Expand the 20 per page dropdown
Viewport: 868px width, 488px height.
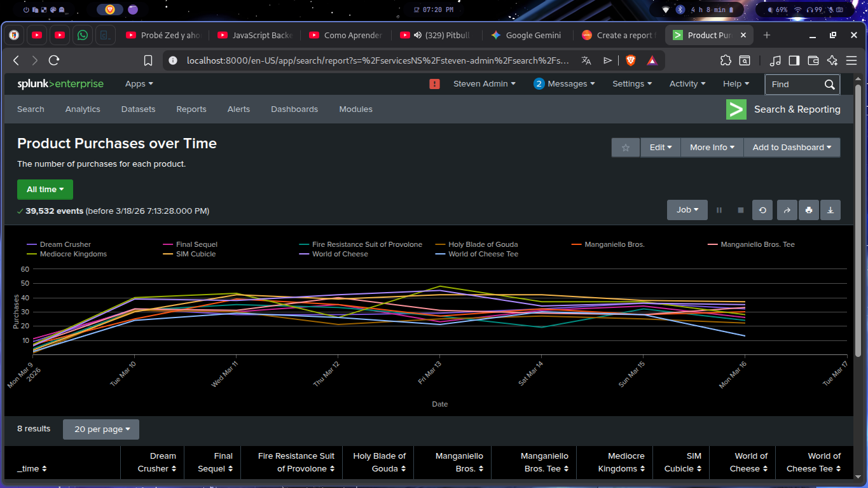coord(101,429)
